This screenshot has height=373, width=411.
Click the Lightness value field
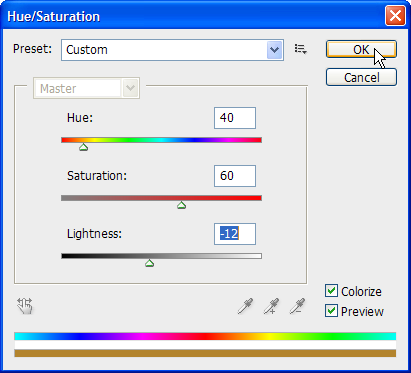point(235,234)
